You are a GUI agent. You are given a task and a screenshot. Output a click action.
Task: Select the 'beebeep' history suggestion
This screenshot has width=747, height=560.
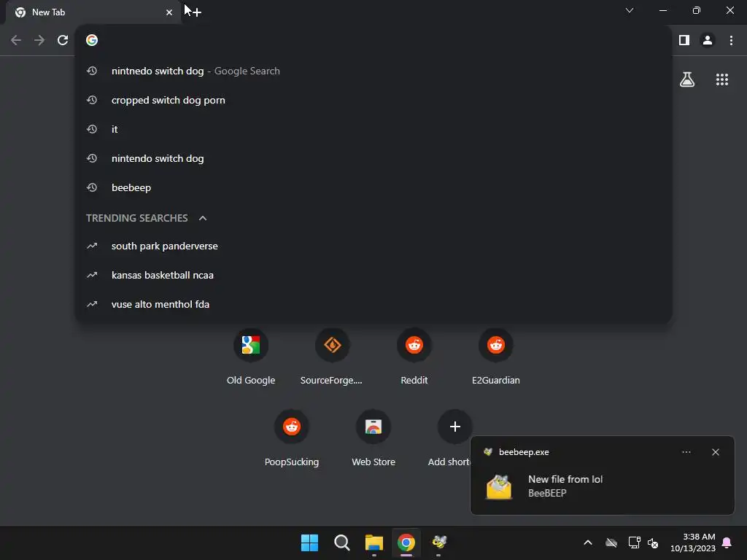coord(373,187)
